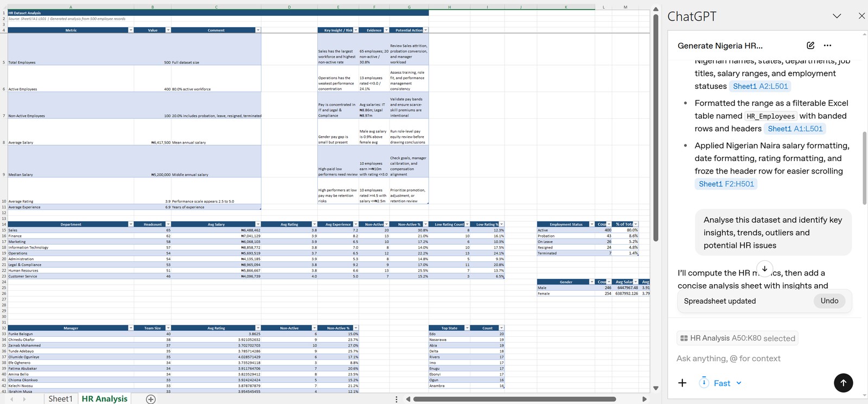The height and width of the screenshot is (404, 868).
Task: Open the Sheet1 A1:L501 range link
Action: pyautogui.click(x=795, y=129)
